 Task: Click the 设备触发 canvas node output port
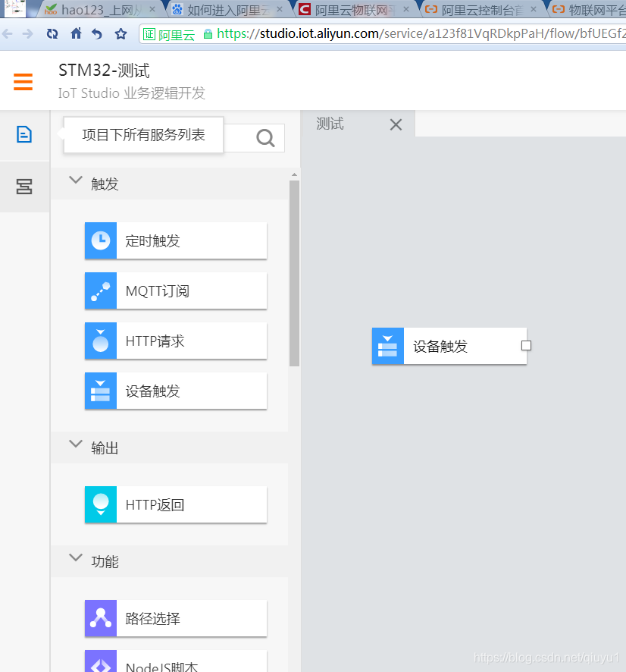[x=526, y=345]
